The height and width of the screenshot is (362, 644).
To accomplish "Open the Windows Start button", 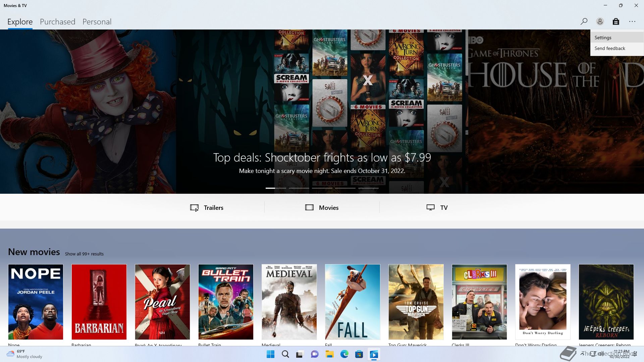I will click(x=270, y=354).
